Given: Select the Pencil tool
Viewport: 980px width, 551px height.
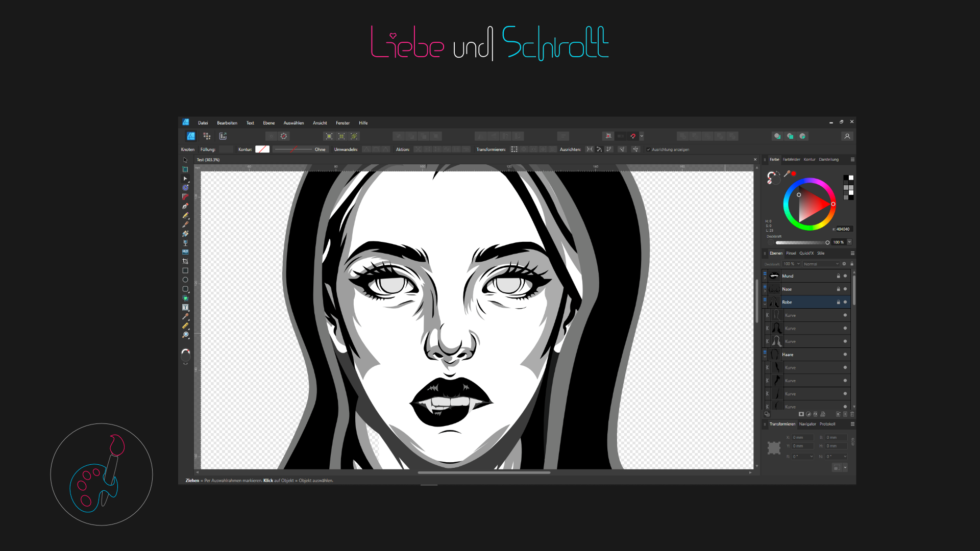Looking at the screenshot, I should point(185,215).
